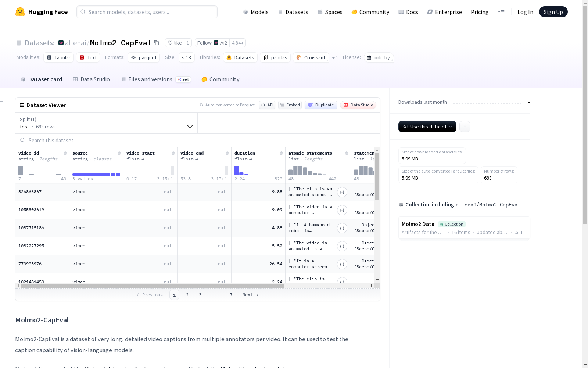Viewport: 588px width, 368px height.
Task: Click the < 1K size tag
Action: click(187, 57)
